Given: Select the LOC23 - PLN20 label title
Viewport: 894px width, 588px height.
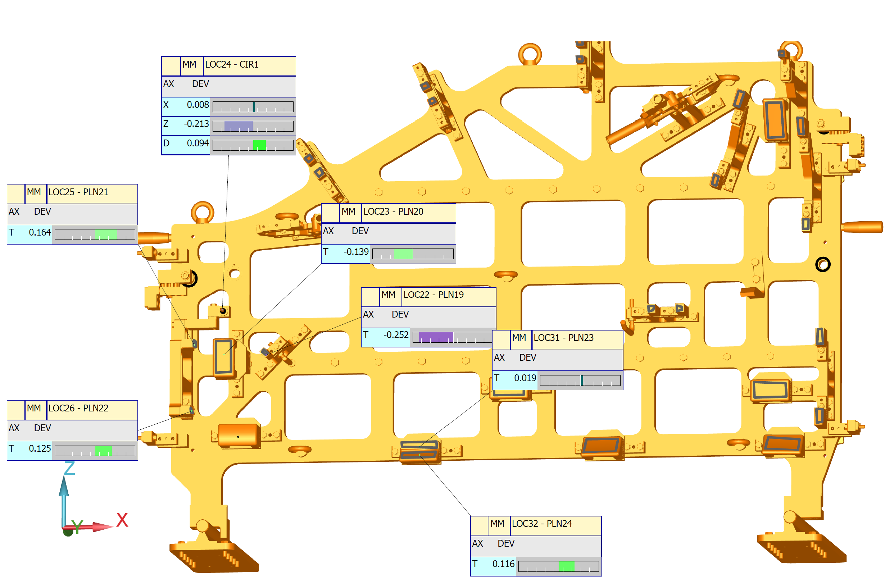Looking at the screenshot, I should tap(393, 212).
